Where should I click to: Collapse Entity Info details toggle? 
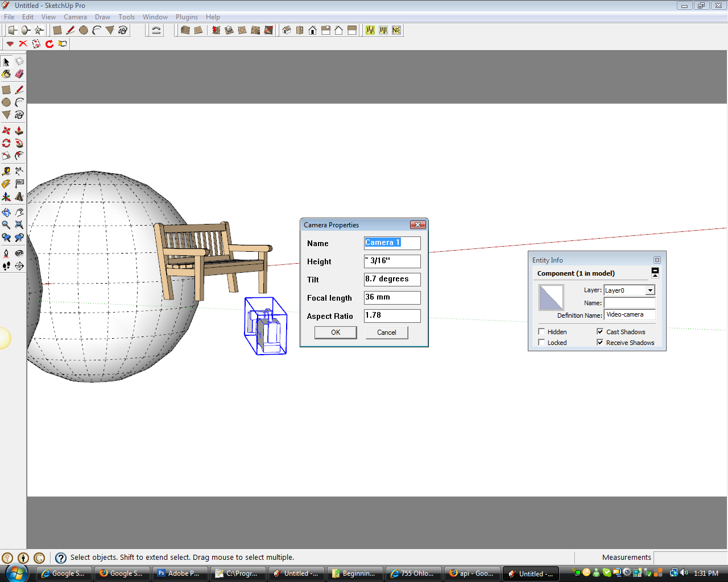pos(655,273)
